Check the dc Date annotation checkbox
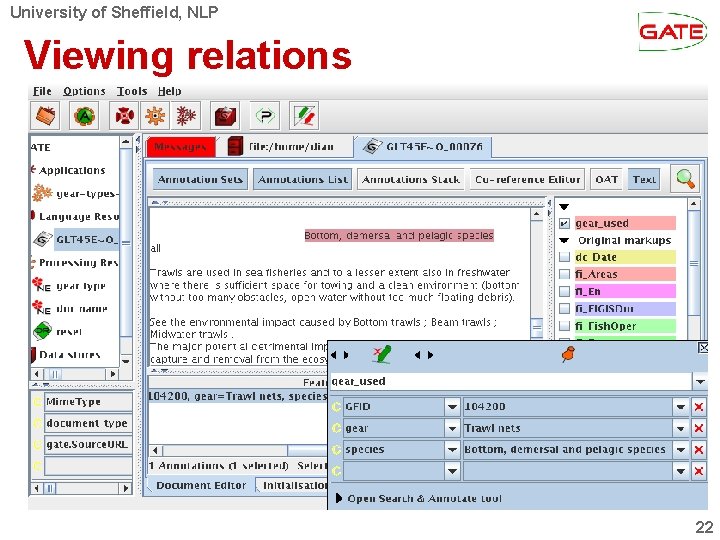The width and height of the screenshot is (720, 540). [564, 257]
